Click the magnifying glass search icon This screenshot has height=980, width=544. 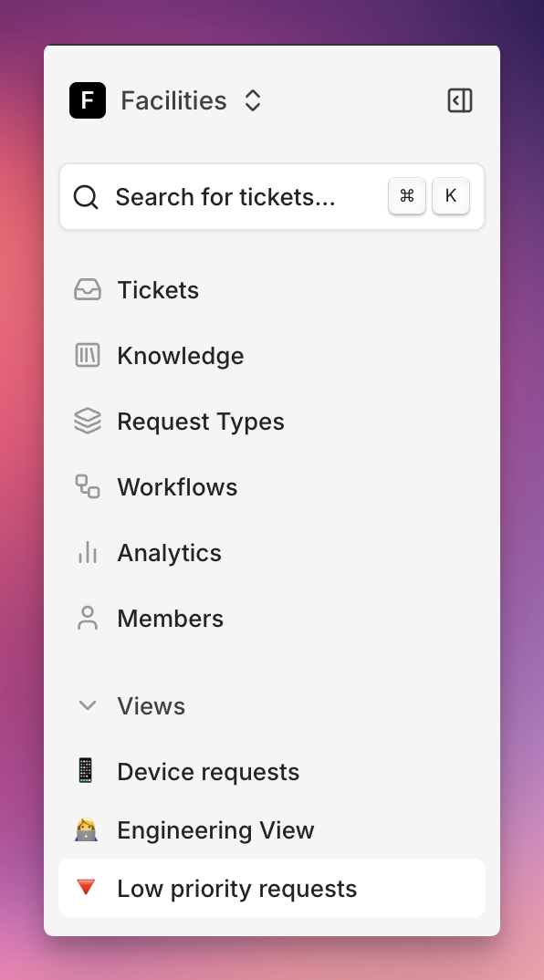point(86,197)
